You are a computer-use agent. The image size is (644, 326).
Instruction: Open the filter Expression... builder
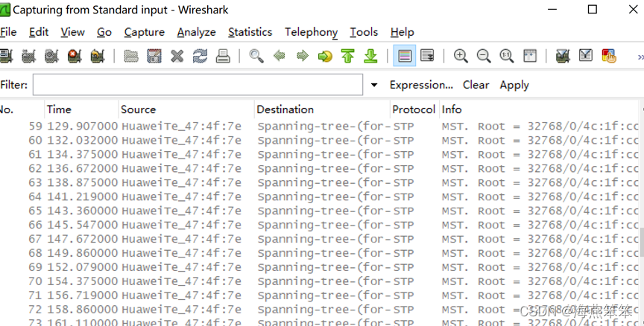(x=421, y=85)
